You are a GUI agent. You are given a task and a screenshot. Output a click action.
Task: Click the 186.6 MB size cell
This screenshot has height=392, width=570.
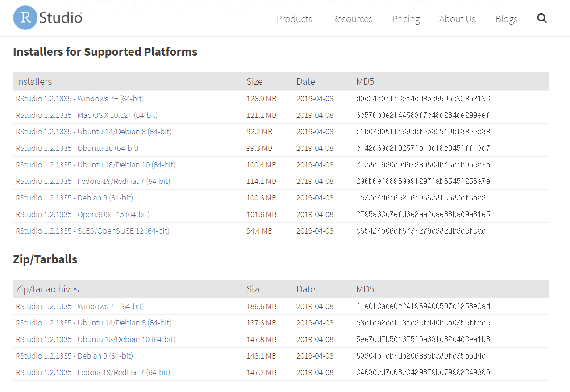click(262, 306)
